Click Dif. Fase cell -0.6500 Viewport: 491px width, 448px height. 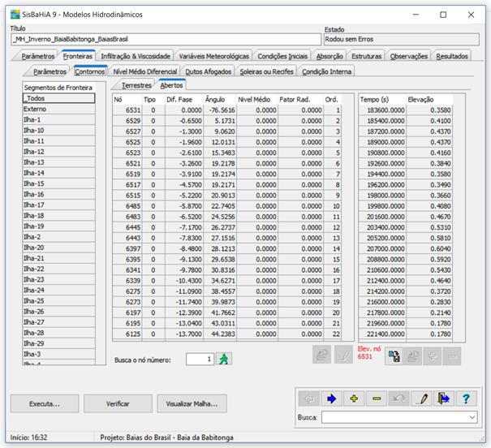point(184,121)
